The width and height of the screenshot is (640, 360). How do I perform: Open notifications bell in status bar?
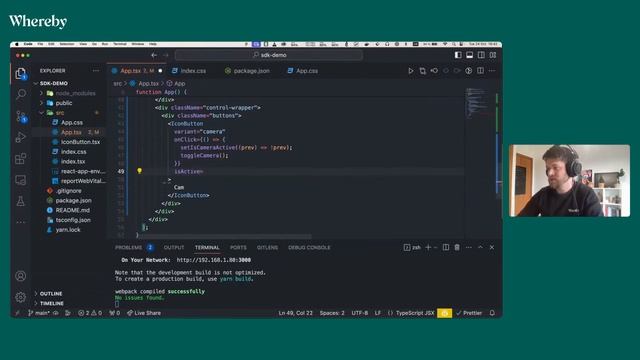tap(492, 313)
